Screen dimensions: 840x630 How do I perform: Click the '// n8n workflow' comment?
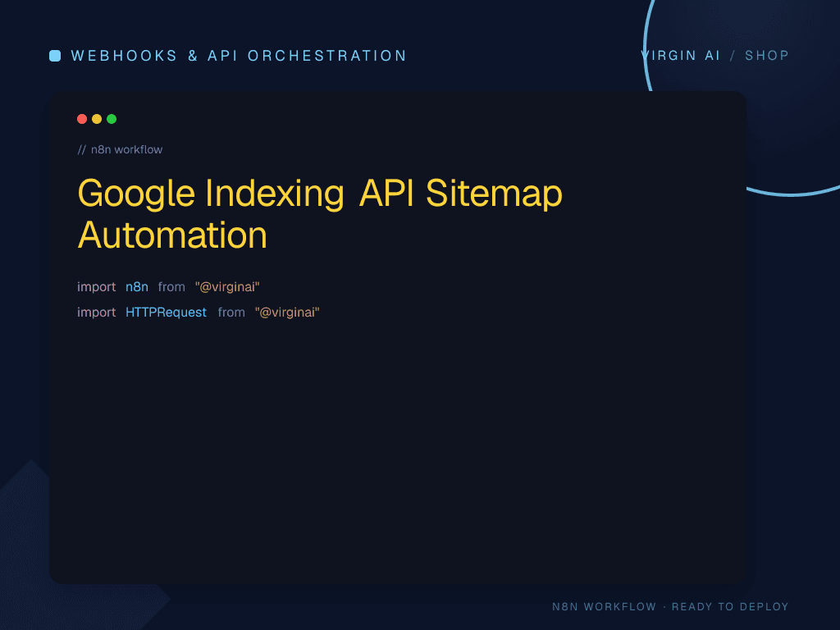[x=120, y=149]
